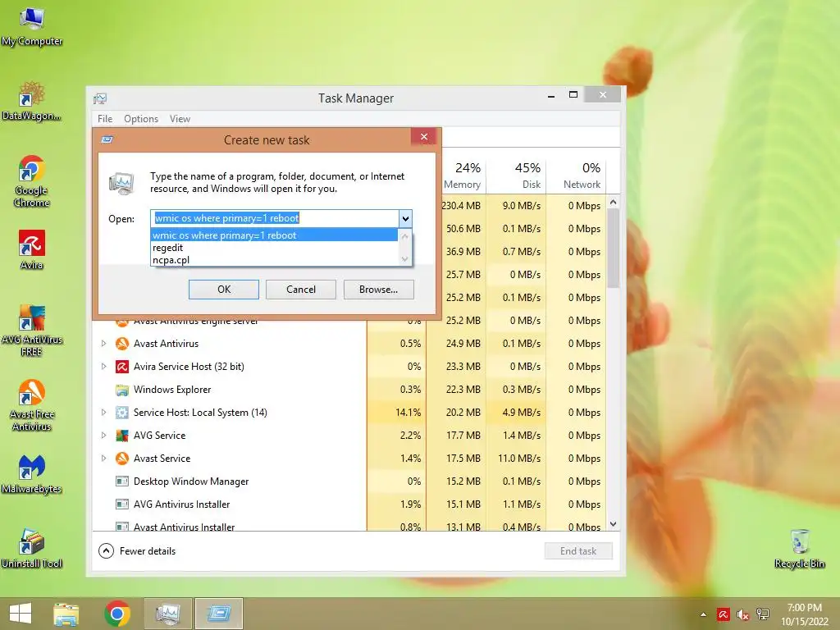Select regedit from the dropdown list
840x630 pixels.
[274, 248]
